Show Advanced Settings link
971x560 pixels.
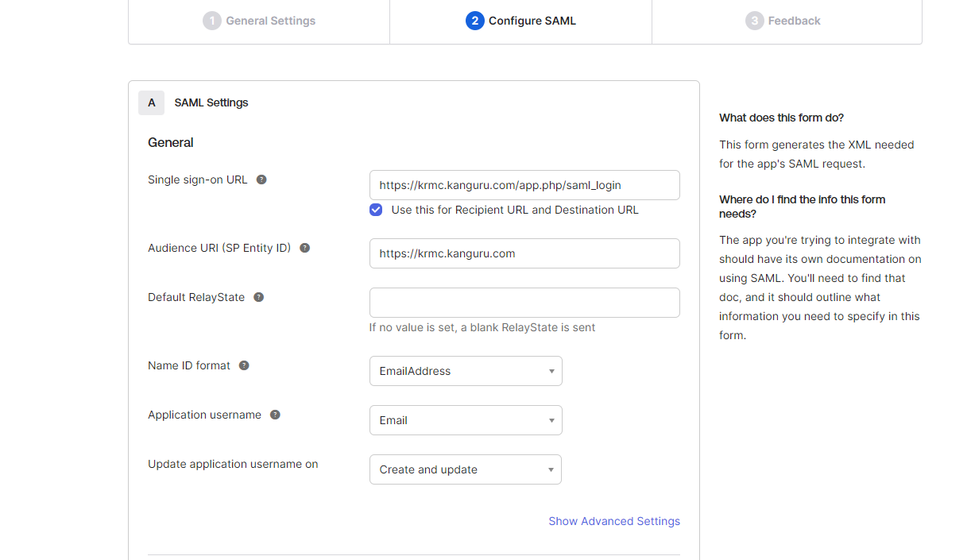tap(614, 521)
